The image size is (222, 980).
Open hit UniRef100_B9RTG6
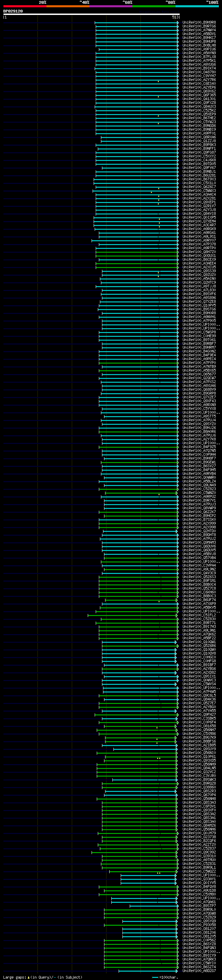pos(199,26)
